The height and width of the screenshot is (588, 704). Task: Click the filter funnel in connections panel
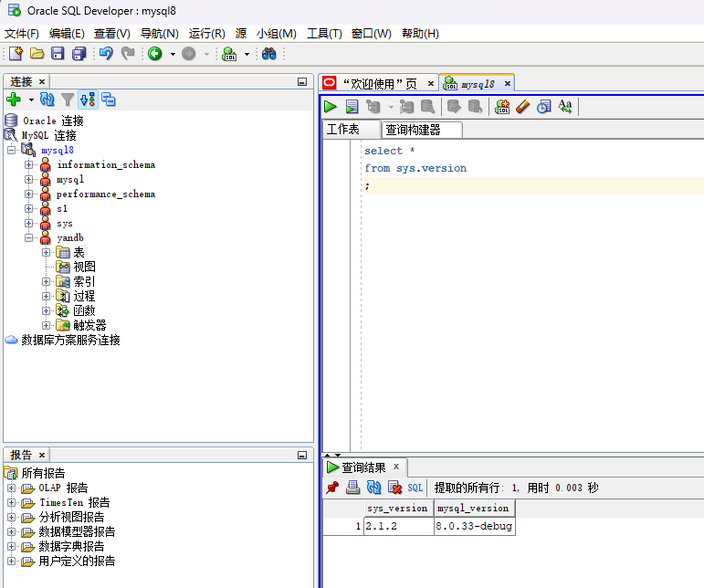pos(68,100)
